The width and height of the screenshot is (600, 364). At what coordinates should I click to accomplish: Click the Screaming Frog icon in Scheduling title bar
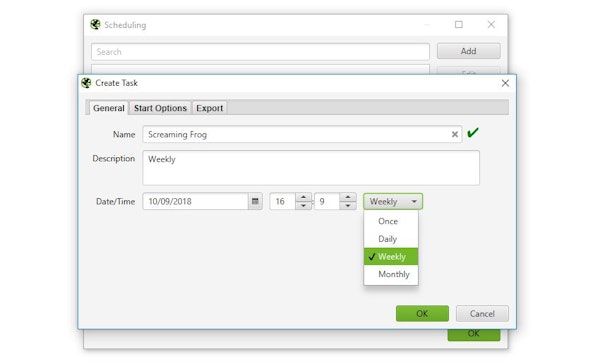tap(95, 25)
